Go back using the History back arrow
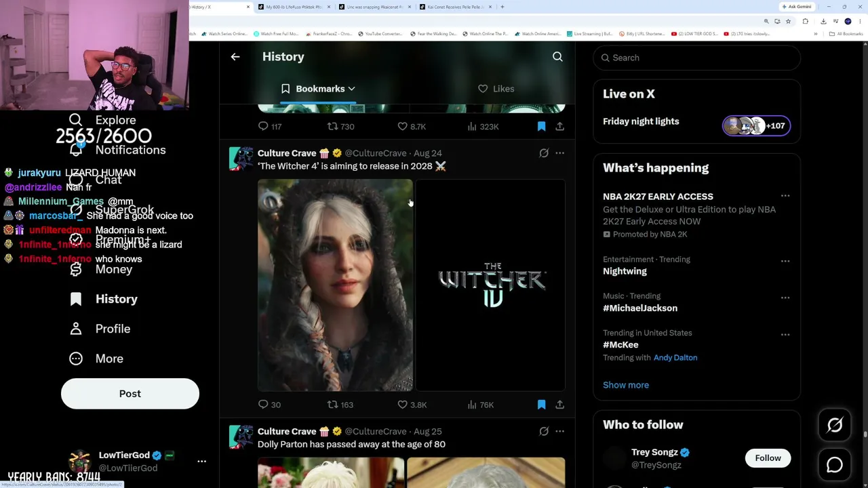The height and width of the screenshot is (488, 868). pos(235,57)
